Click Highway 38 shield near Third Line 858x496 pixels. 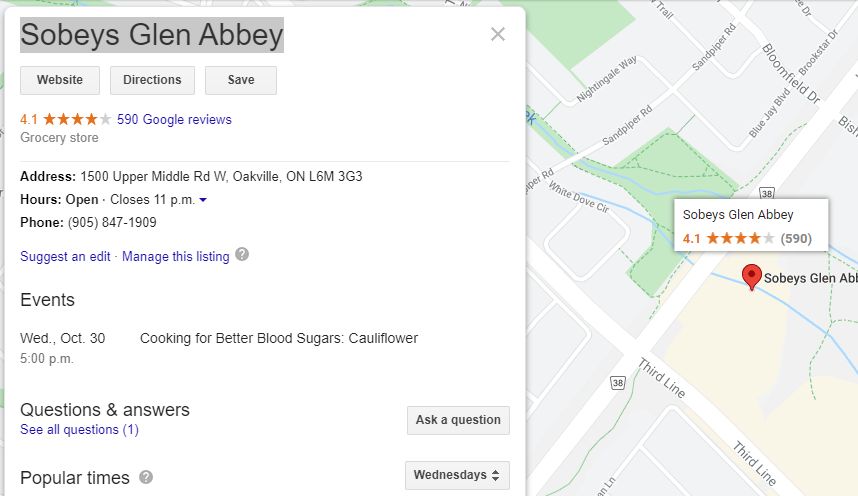[618, 383]
